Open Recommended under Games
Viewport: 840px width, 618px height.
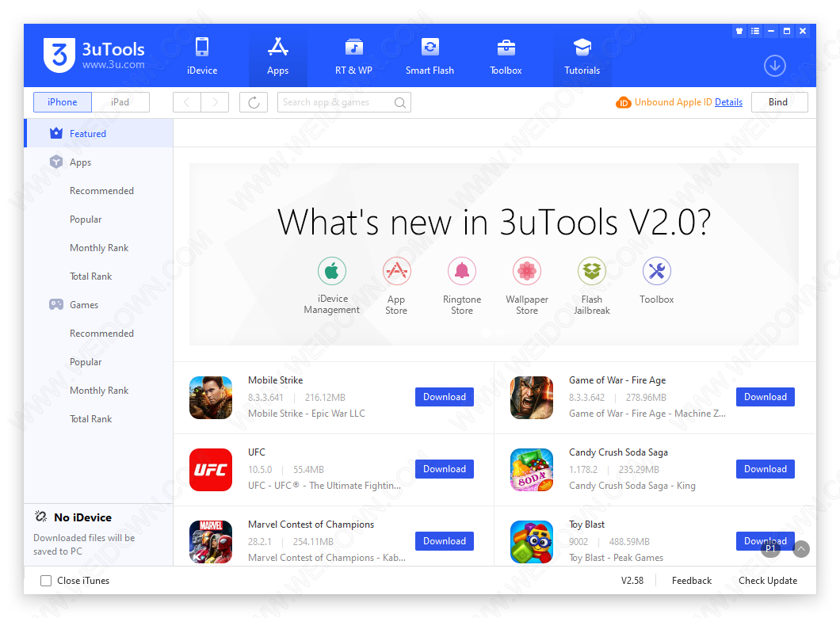pos(101,333)
